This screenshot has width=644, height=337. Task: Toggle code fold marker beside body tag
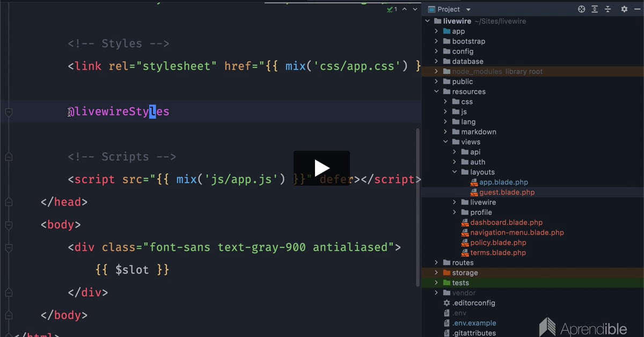click(8, 225)
